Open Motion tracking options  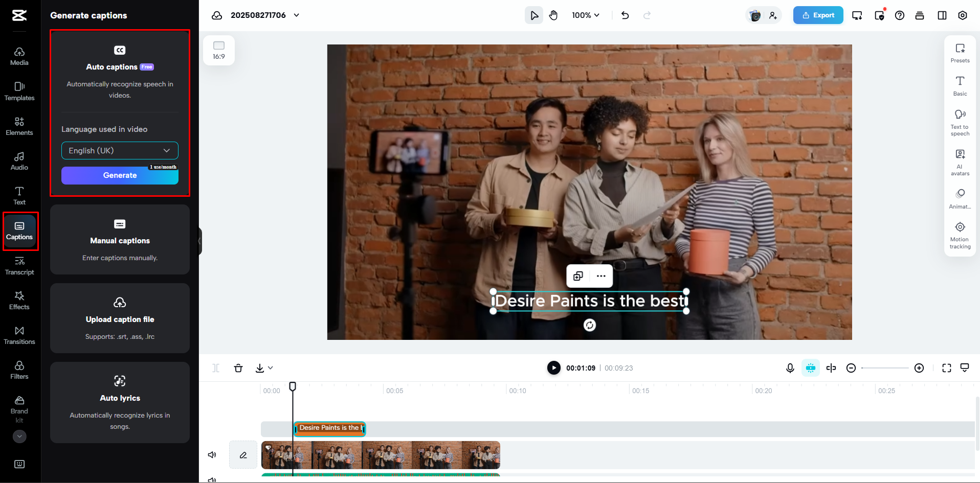960,234
